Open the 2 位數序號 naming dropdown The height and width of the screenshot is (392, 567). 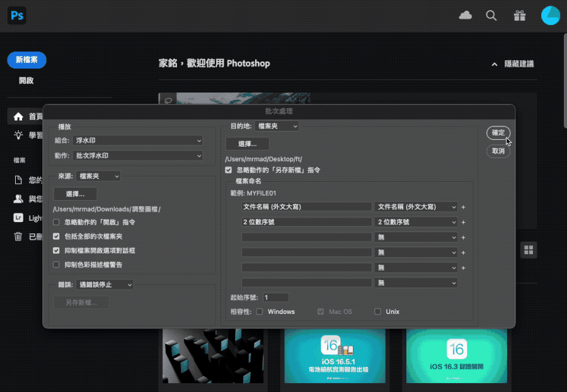click(x=416, y=222)
